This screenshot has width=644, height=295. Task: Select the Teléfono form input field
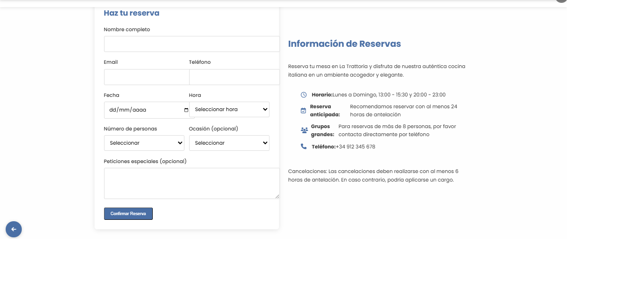(x=234, y=77)
